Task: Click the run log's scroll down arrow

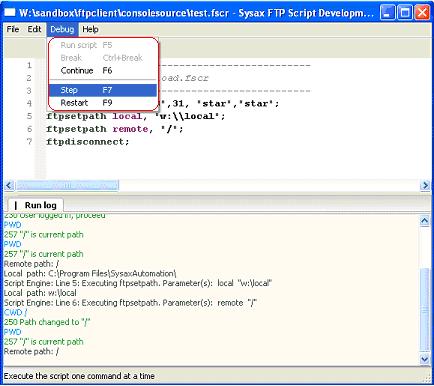Action: tap(424, 359)
